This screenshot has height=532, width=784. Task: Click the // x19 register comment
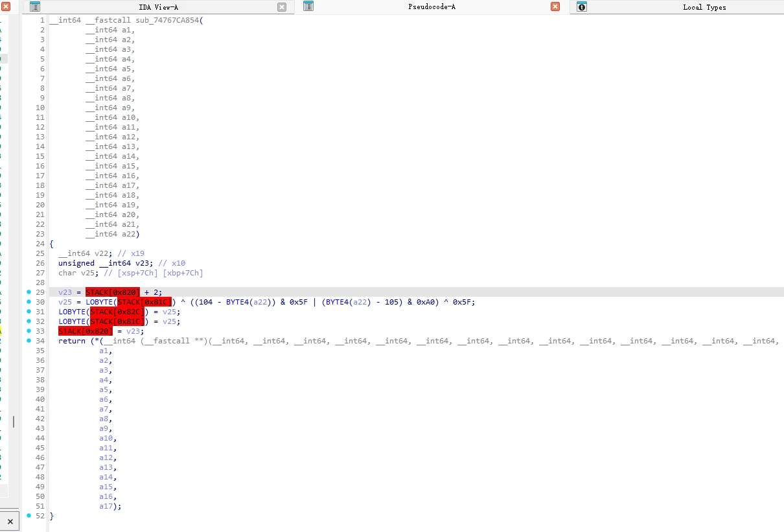pyautogui.click(x=131, y=253)
